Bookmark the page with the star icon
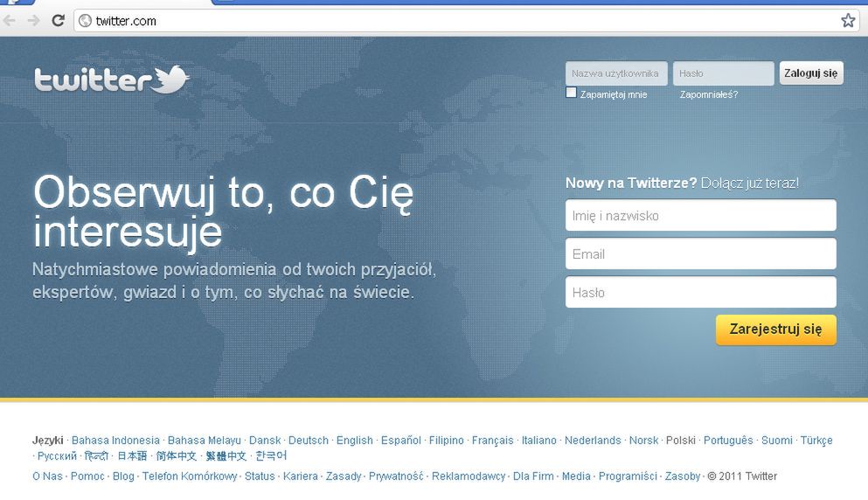Screen dimensions: 868x500 coord(848,21)
